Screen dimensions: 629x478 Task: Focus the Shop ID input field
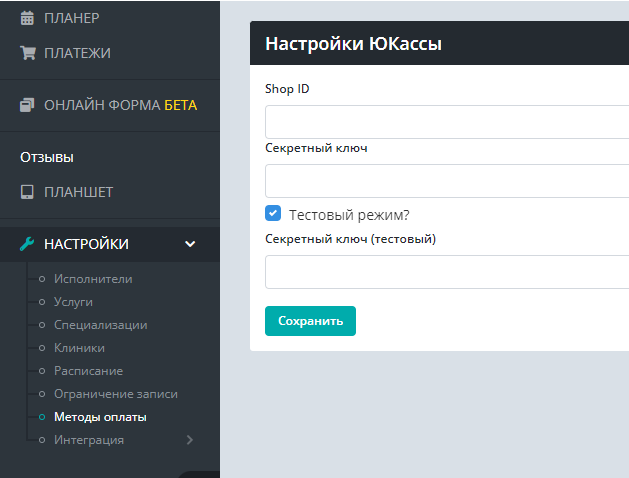446,122
